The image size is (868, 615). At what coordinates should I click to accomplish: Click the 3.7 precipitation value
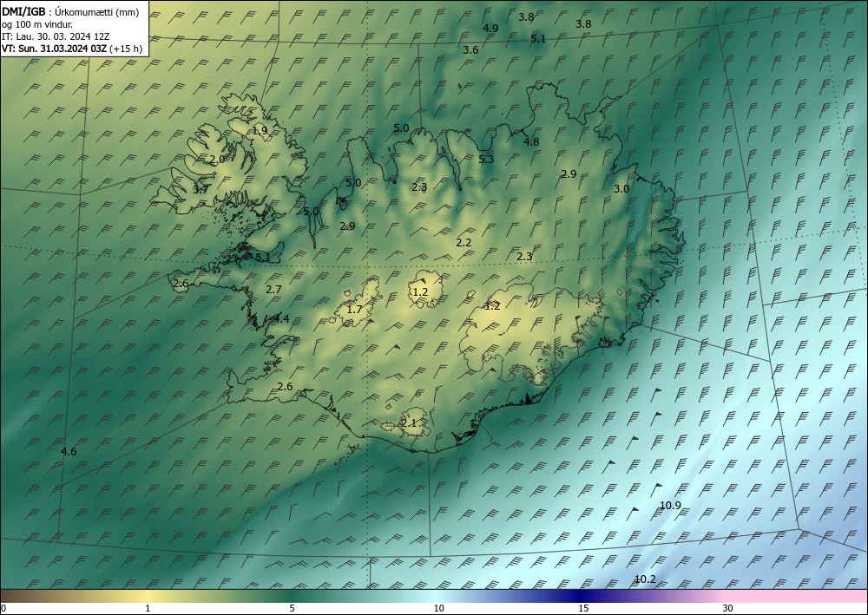(201, 190)
